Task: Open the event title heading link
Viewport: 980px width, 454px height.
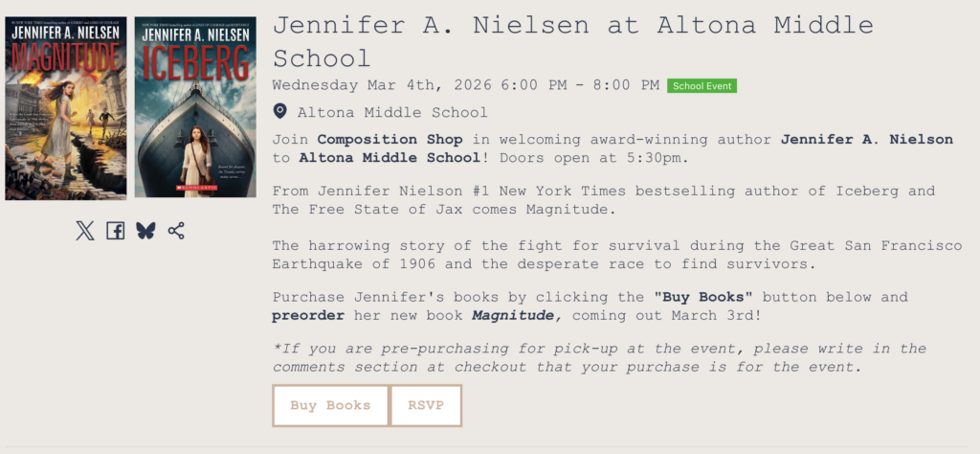Action: (572, 41)
